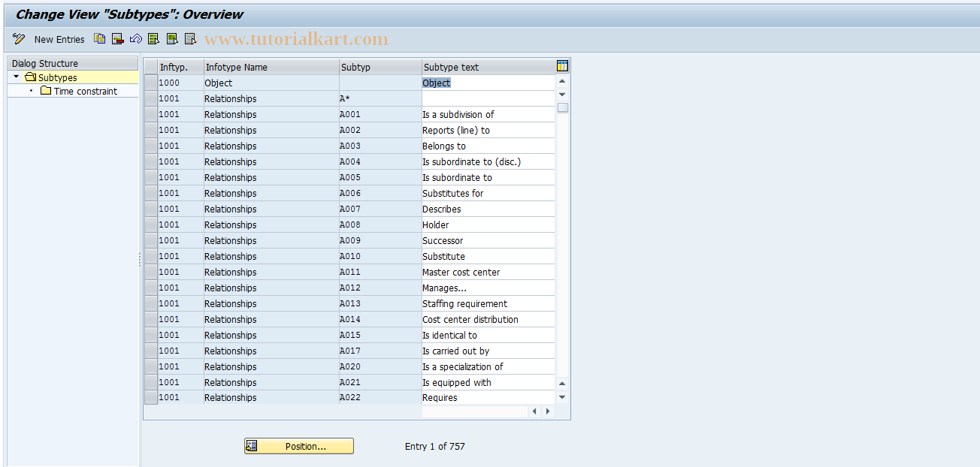Click the 'Master cost center' text field
This screenshot has height=467, width=980.
488,272
